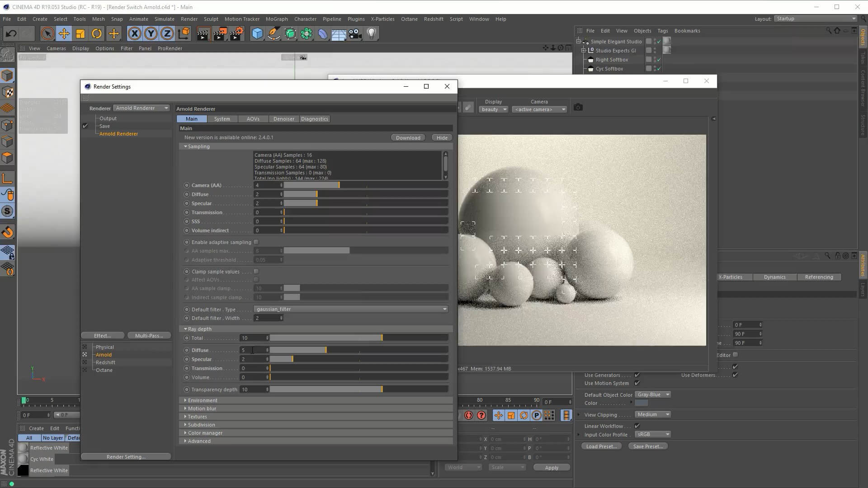Collapse the Sampling section
This screenshot has height=488, width=868.
316,146
